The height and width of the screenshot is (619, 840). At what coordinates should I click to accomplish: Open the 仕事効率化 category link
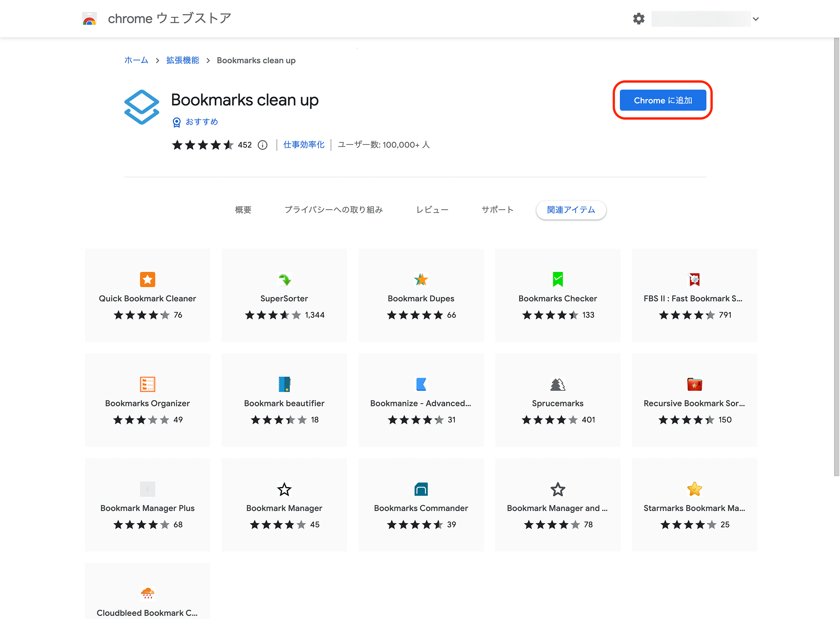[304, 145]
